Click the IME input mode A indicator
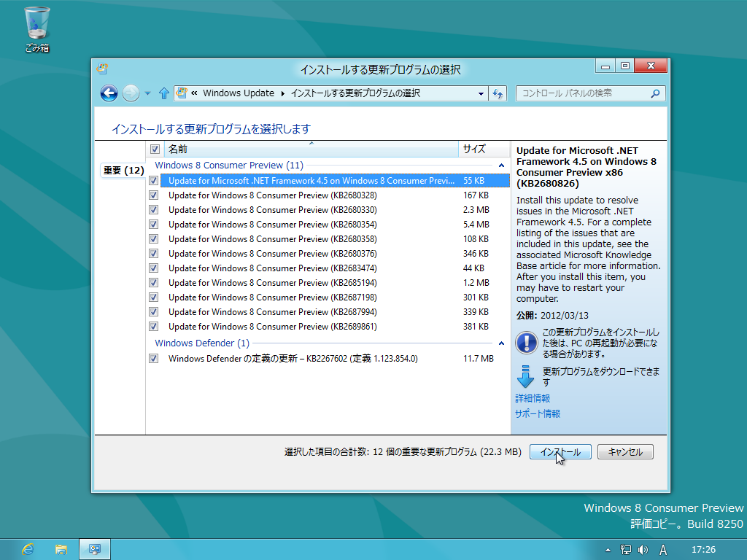This screenshot has height=560, width=747. [x=662, y=550]
